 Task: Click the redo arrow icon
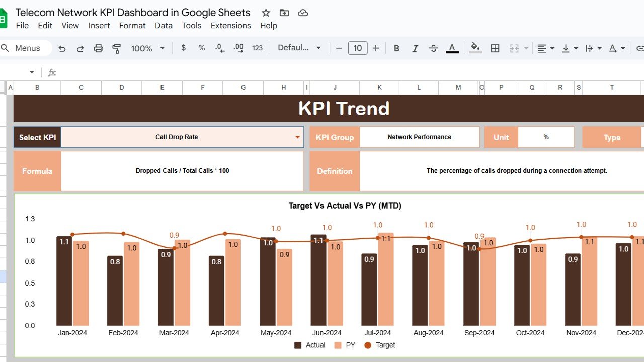point(80,48)
